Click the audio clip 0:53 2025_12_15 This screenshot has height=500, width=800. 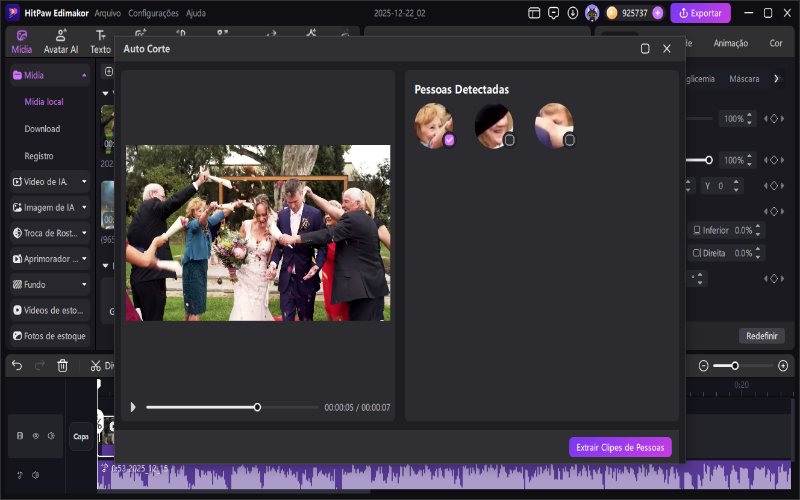pyautogui.click(x=444, y=475)
